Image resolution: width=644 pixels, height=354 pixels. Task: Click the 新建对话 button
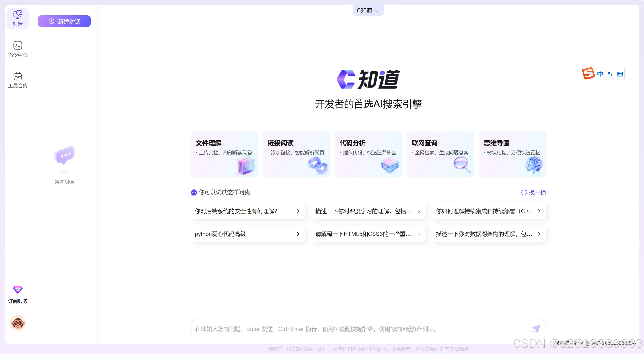tap(64, 21)
